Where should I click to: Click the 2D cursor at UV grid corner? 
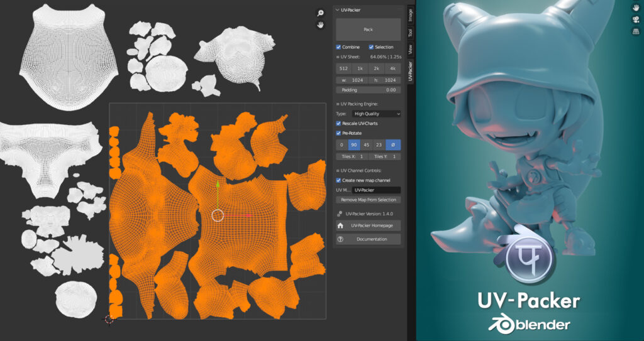109,319
